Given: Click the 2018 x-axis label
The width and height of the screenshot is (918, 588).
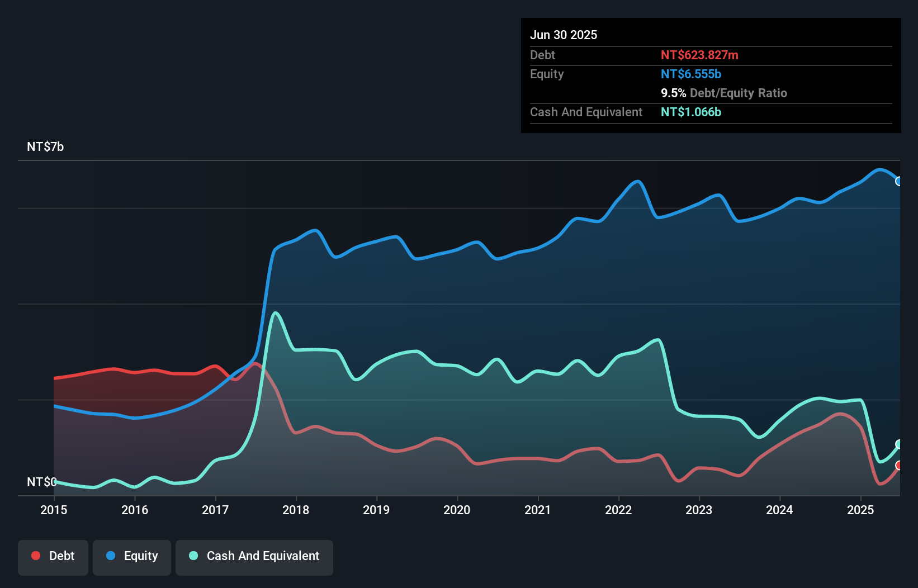Looking at the screenshot, I should point(296,510).
